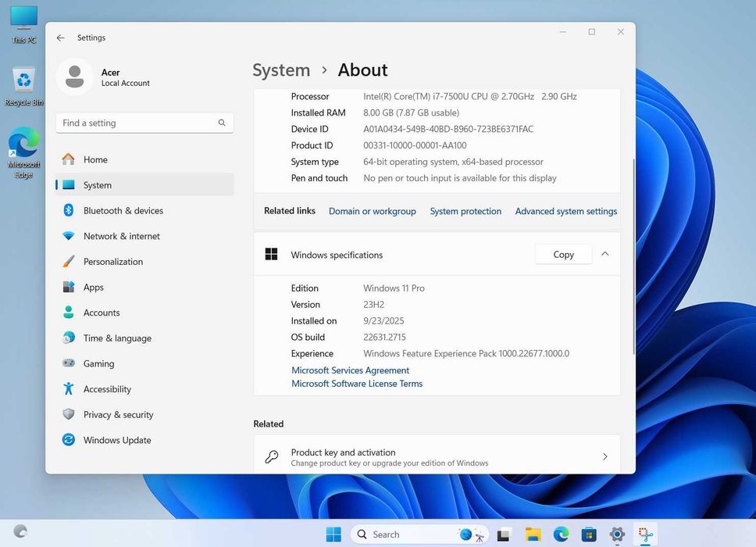Open Microsoft Store from the taskbar
Image resolution: width=756 pixels, height=547 pixels.
[589, 534]
